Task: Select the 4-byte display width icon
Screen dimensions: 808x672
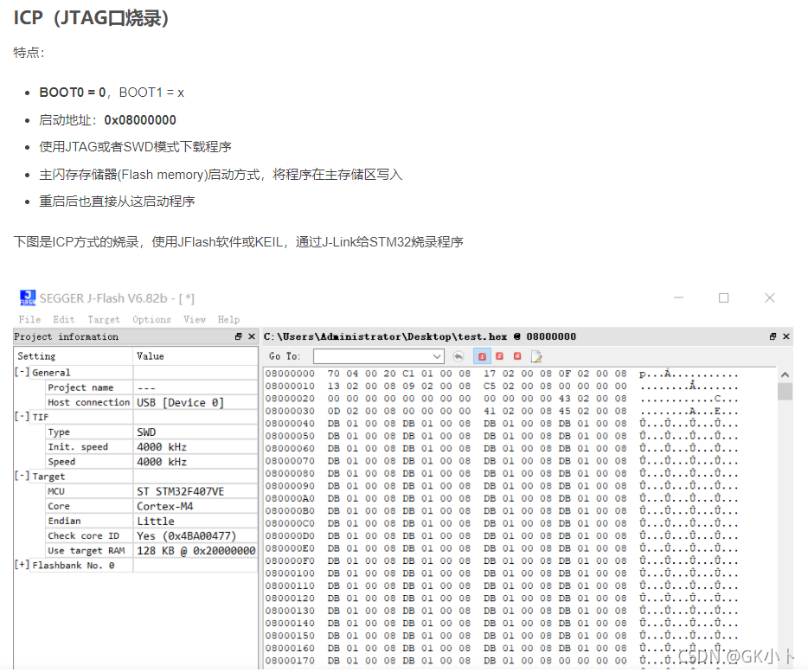Action: (x=517, y=356)
